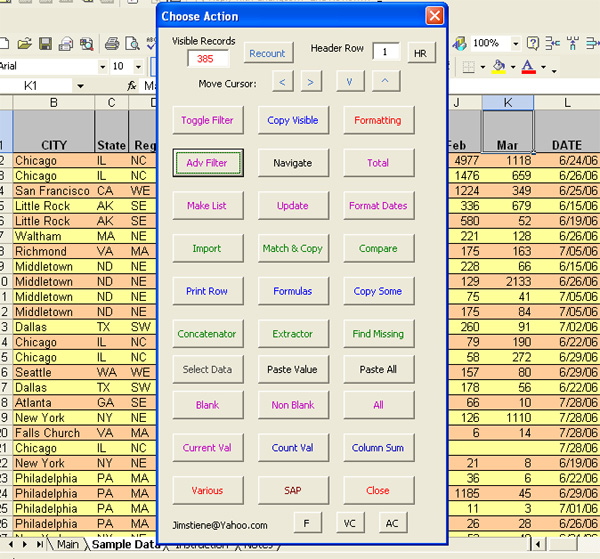
Task: Expand the font size dropdown
Action: (x=137, y=66)
